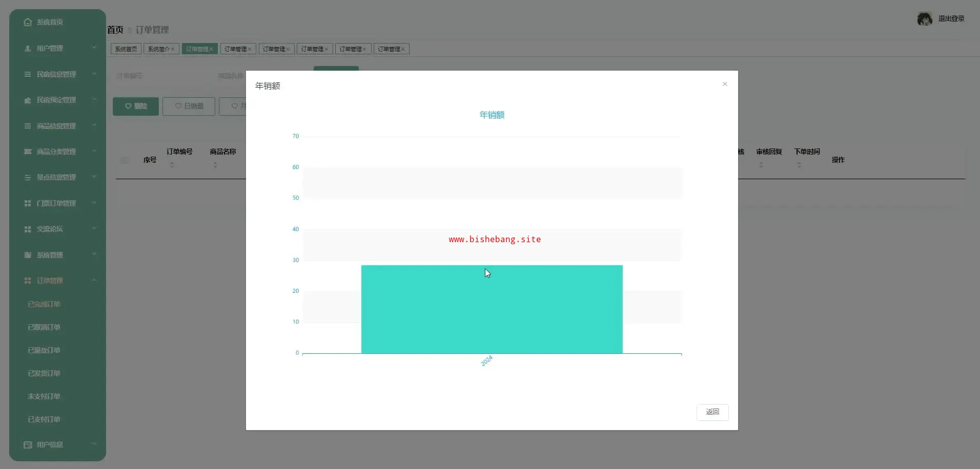Expand the 民宿信息管理 menu chevron
The height and width of the screenshot is (469, 980).
94,74
